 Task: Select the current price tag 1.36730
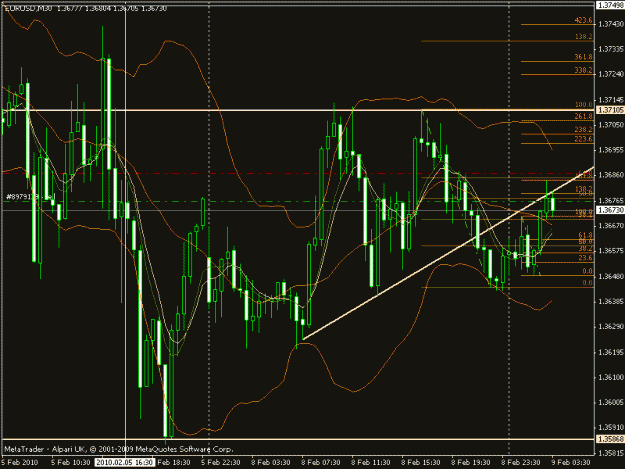pos(610,210)
